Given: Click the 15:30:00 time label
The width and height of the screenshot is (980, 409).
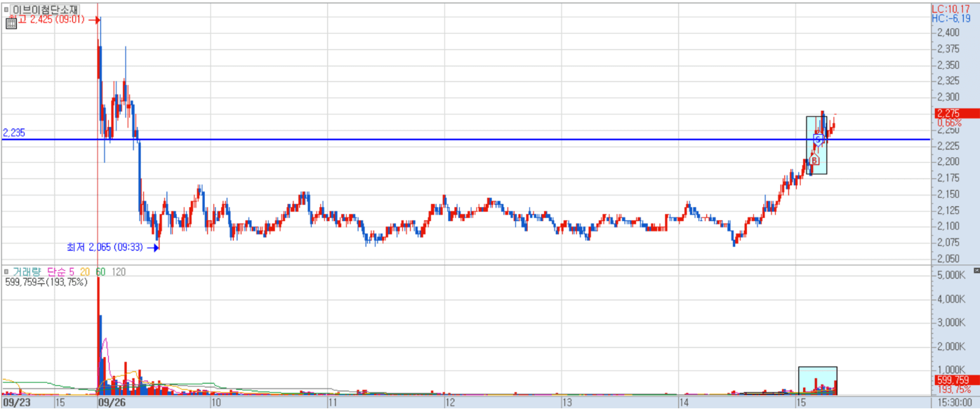Looking at the screenshot, I should pyautogui.click(x=955, y=403).
